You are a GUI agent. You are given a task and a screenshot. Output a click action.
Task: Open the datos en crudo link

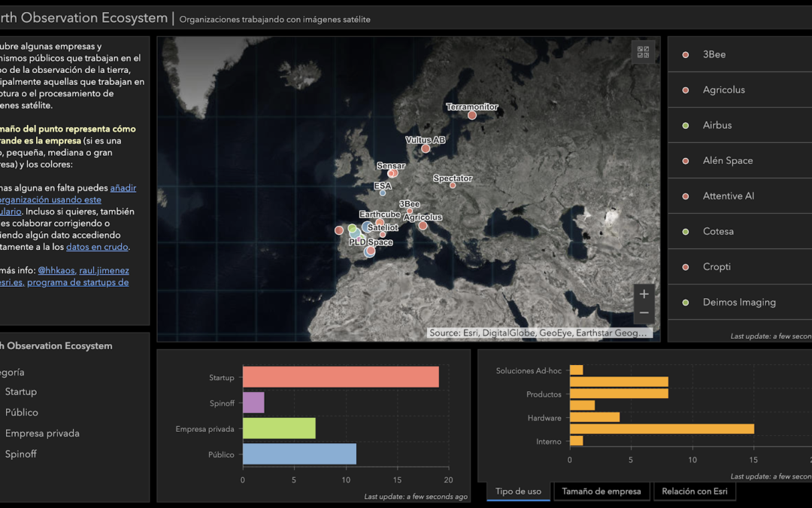97,247
